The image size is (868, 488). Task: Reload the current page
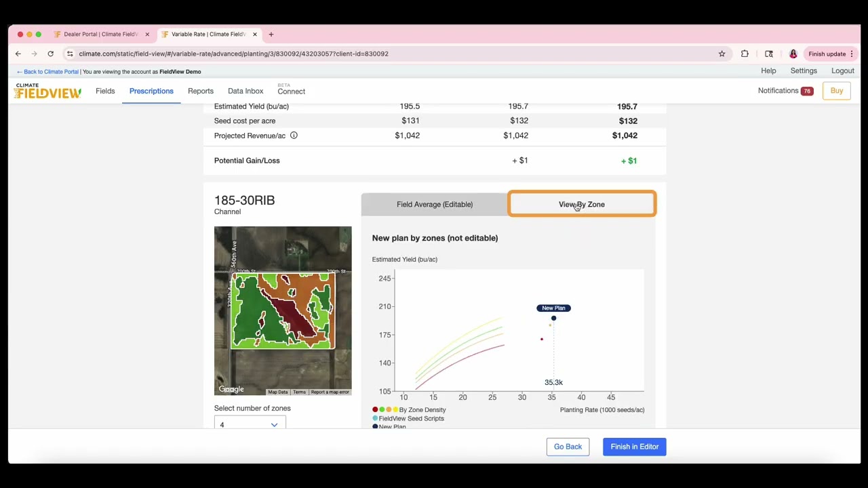50,54
